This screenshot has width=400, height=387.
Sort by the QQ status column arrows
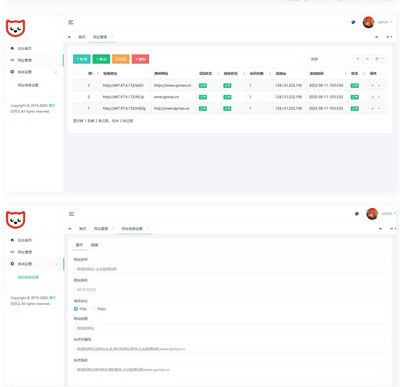coord(218,73)
